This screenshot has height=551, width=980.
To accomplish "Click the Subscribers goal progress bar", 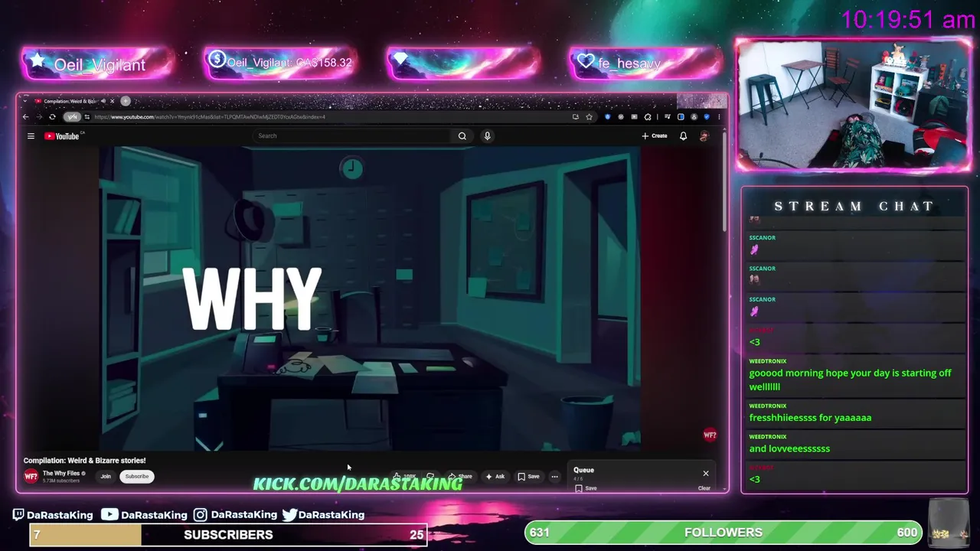I will (228, 534).
